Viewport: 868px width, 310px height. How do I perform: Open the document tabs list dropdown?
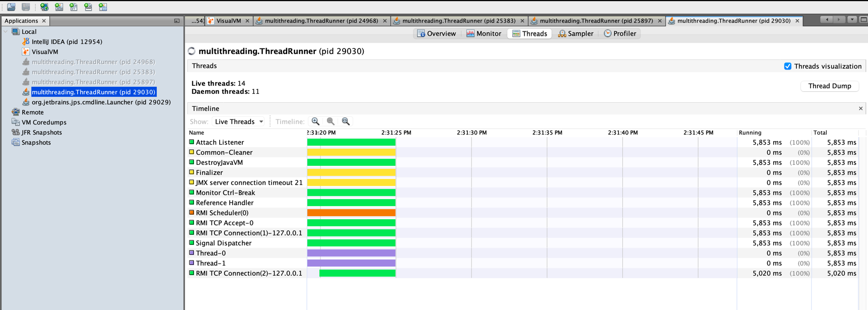[852, 20]
